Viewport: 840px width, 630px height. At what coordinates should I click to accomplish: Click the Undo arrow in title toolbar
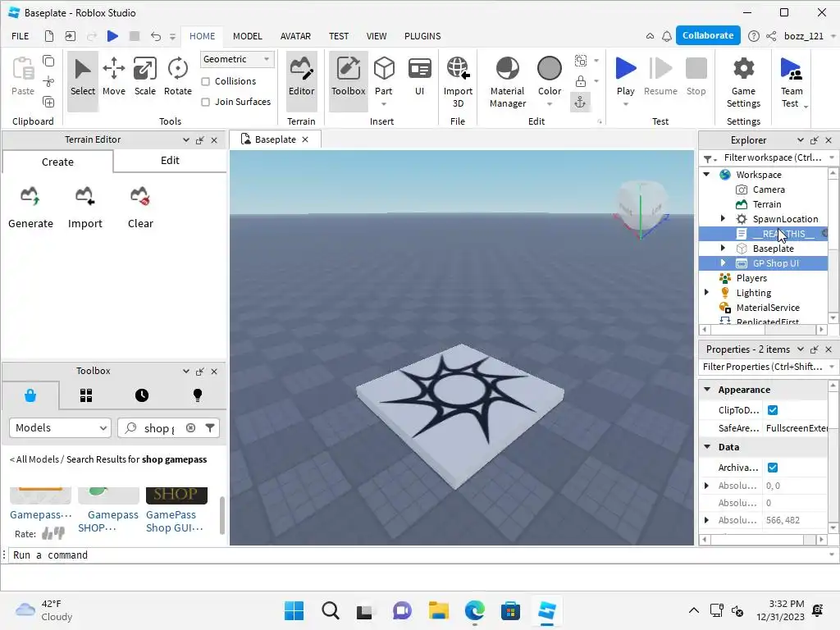(155, 36)
